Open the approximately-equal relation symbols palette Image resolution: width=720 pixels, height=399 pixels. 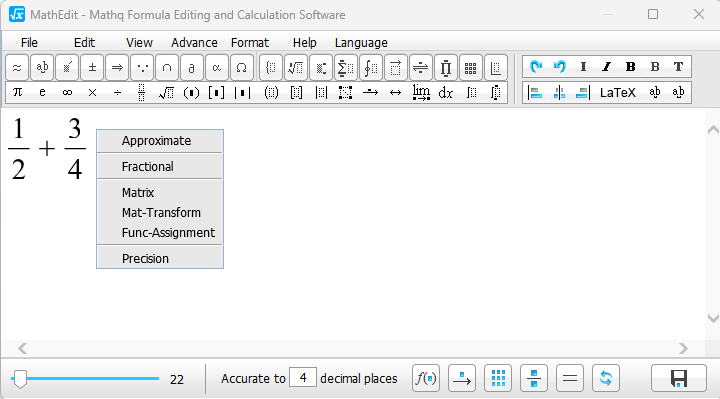coord(17,68)
